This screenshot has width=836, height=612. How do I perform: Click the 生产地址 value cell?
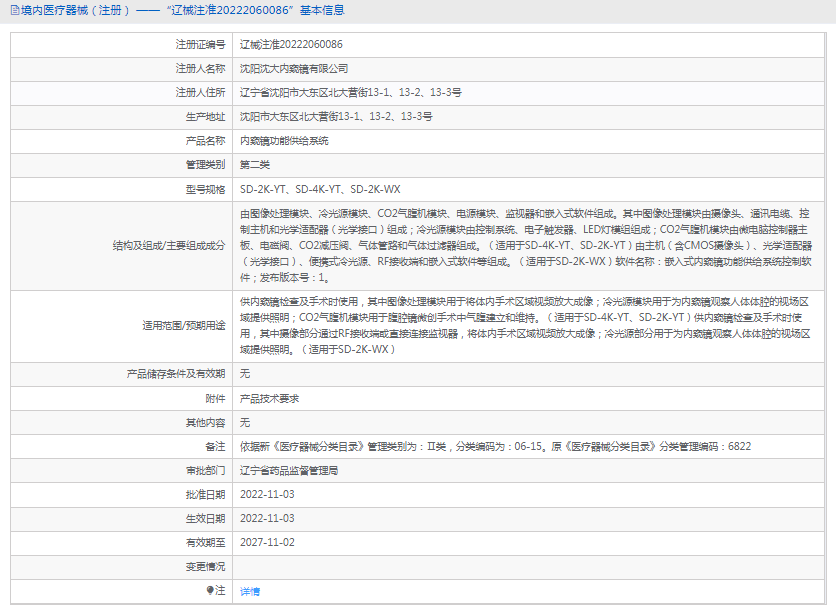(336, 117)
